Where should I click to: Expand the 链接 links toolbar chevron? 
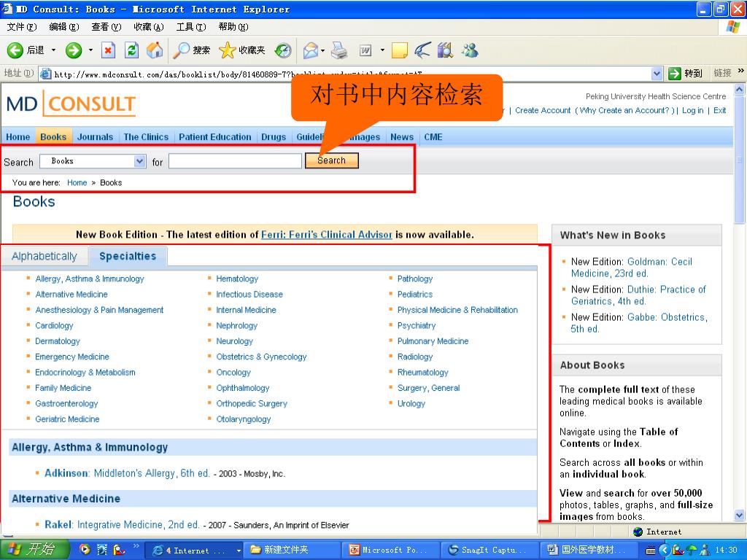741,71
